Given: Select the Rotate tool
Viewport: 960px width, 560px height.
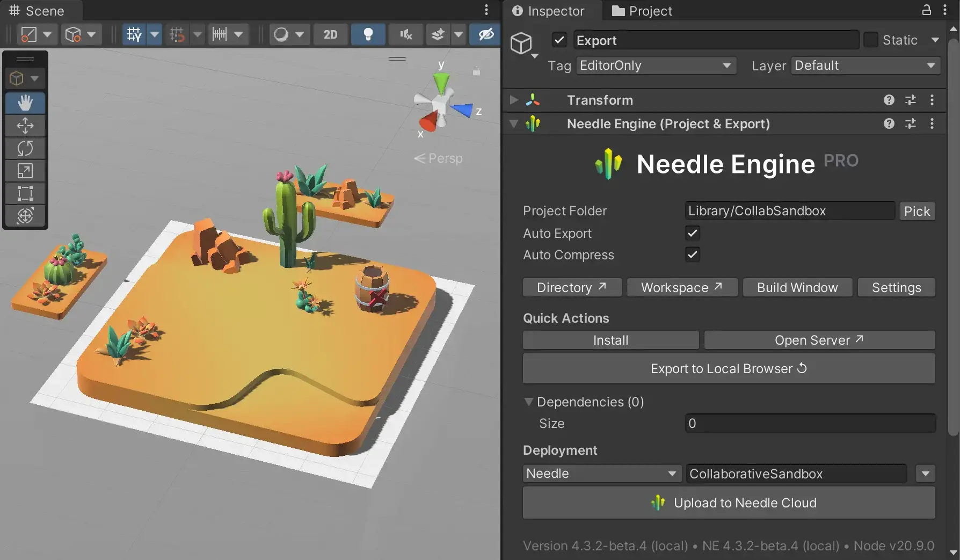Looking at the screenshot, I should (x=25, y=148).
